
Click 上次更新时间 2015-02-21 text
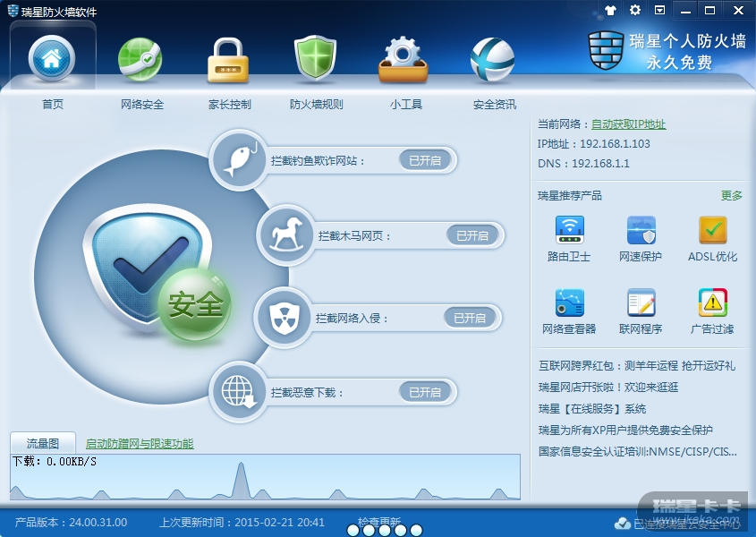[242, 522]
